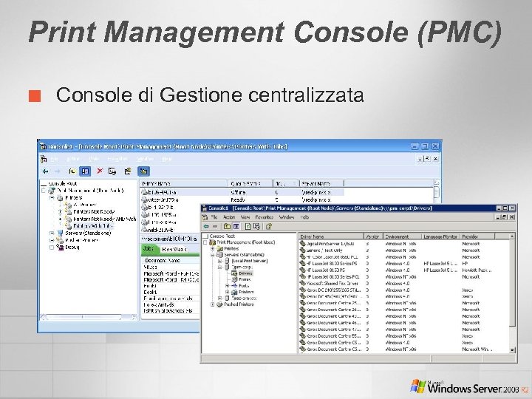Sort by Queue Status column in rear console
Viewport: 532px width, 399px height.
250,183
